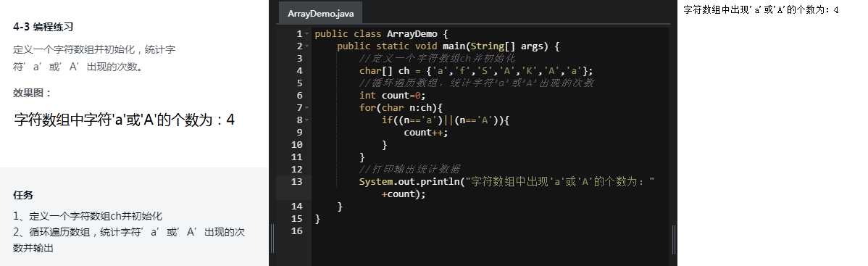Collapse the class block at line 1
Viewport: 868px width, 266px height.
click(307, 34)
